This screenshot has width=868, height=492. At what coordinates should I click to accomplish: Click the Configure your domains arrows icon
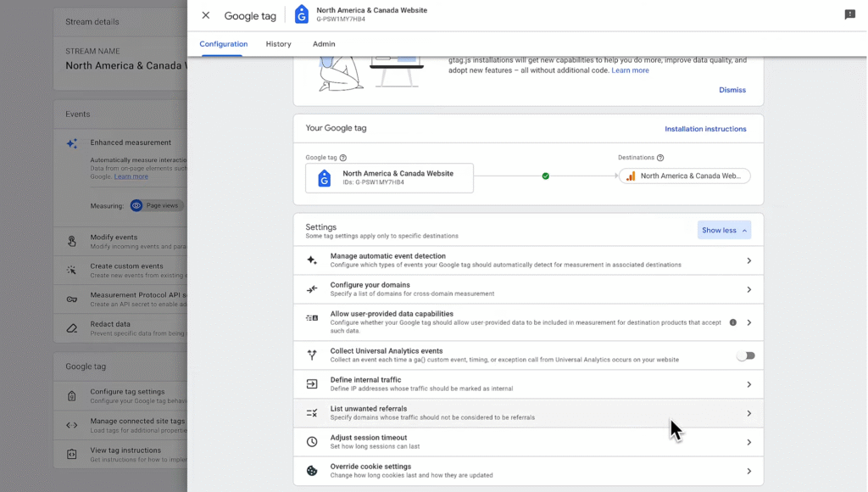pyautogui.click(x=312, y=289)
